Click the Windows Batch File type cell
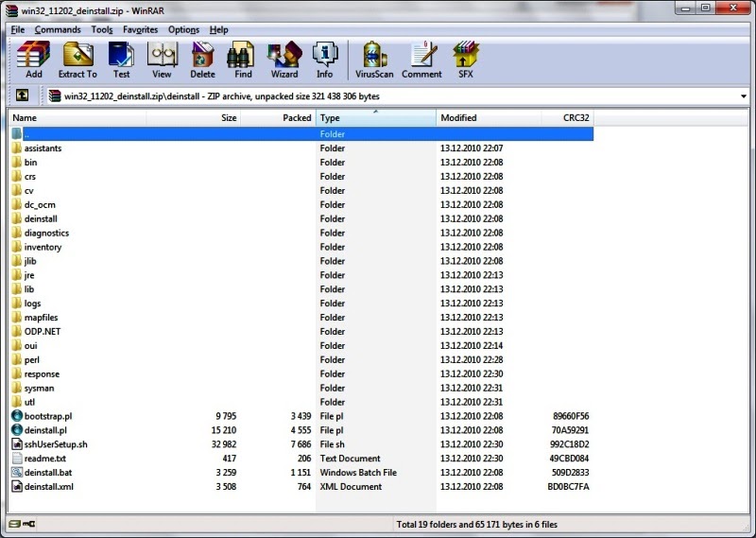 358,473
